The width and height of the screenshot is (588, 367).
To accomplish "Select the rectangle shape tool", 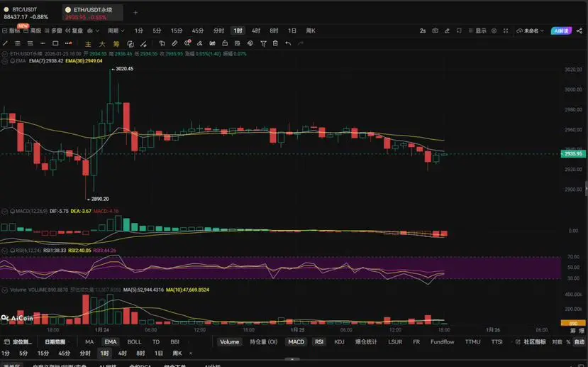I will [55, 43].
